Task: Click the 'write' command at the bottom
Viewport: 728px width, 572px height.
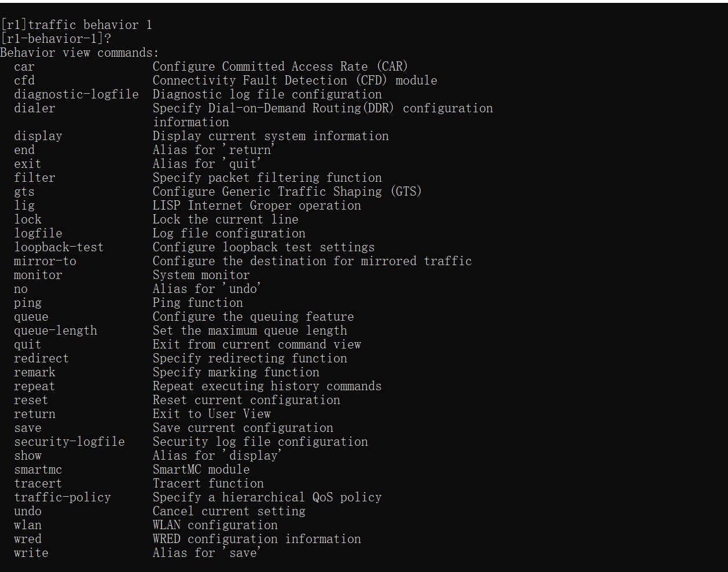Action: click(31, 553)
